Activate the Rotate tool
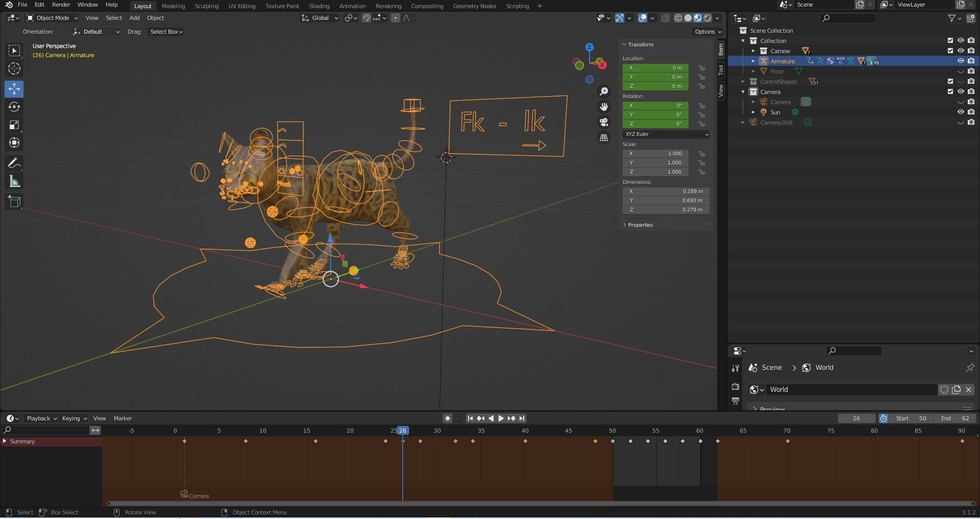The image size is (980, 519). [14, 107]
